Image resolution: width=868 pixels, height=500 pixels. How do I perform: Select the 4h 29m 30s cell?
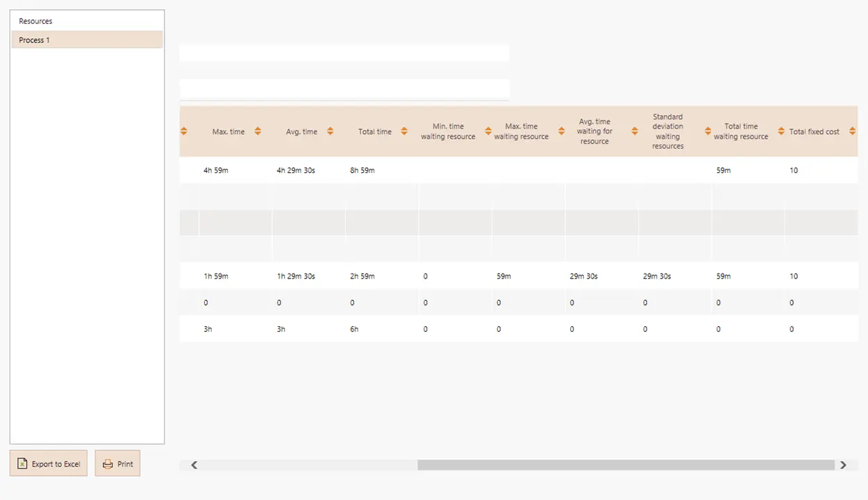click(296, 170)
